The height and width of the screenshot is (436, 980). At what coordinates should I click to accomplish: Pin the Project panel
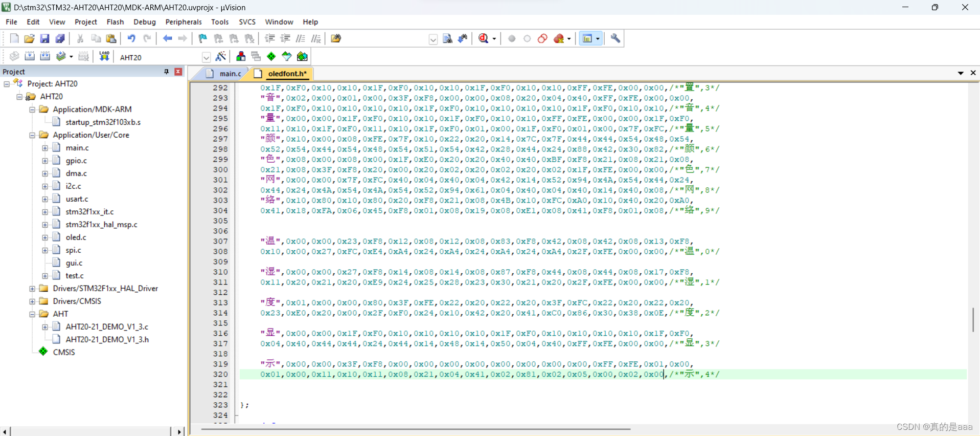(x=166, y=72)
